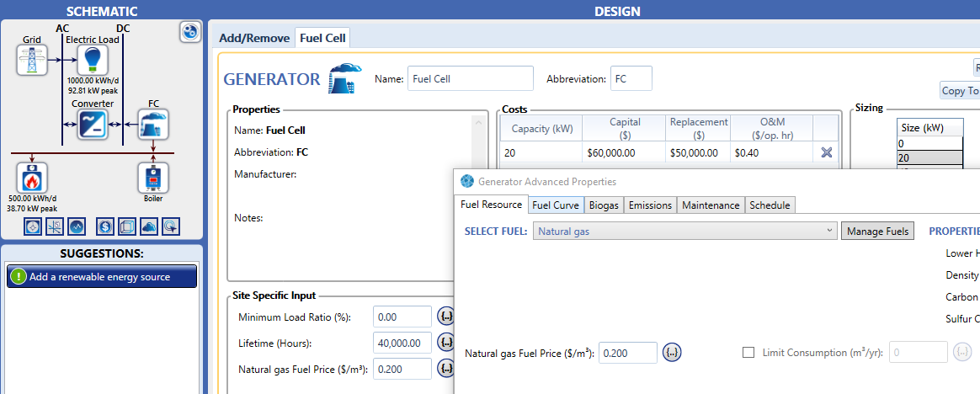This screenshot has height=394, width=980.
Task: Go to the Schedule tab
Action: [770, 205]
